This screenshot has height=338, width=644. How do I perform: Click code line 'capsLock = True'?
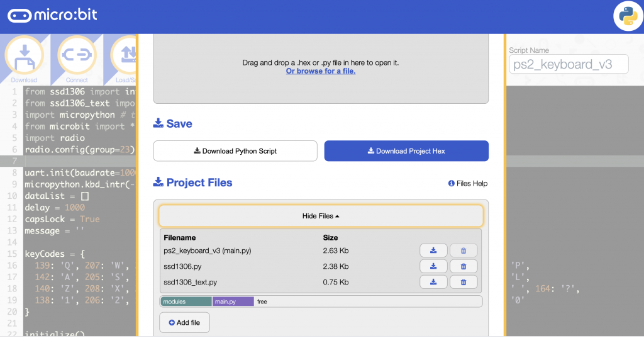62,219
